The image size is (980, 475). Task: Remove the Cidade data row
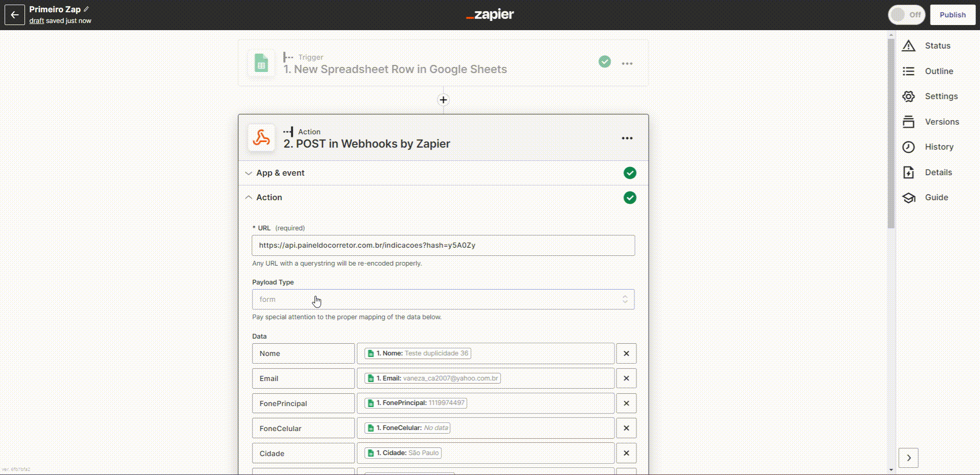point(626,453)
